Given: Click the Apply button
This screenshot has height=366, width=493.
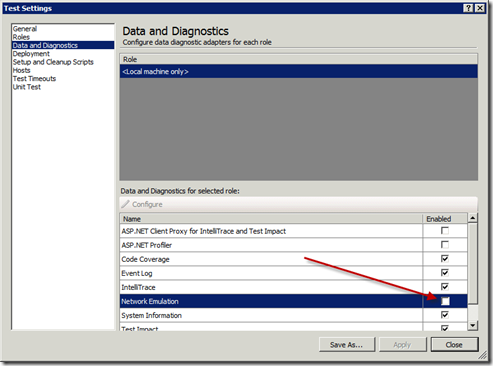Looking at the screenshot, I should [x=402, y=345].
